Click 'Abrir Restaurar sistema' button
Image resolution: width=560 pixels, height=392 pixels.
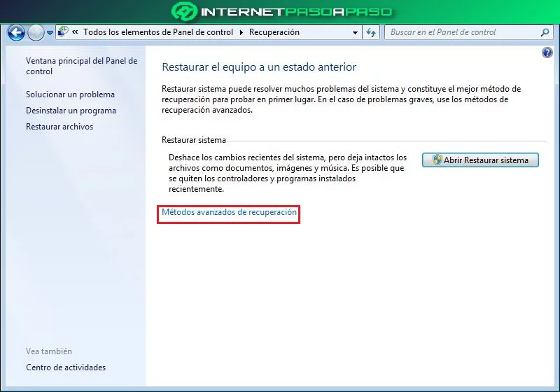pos(480,160)
